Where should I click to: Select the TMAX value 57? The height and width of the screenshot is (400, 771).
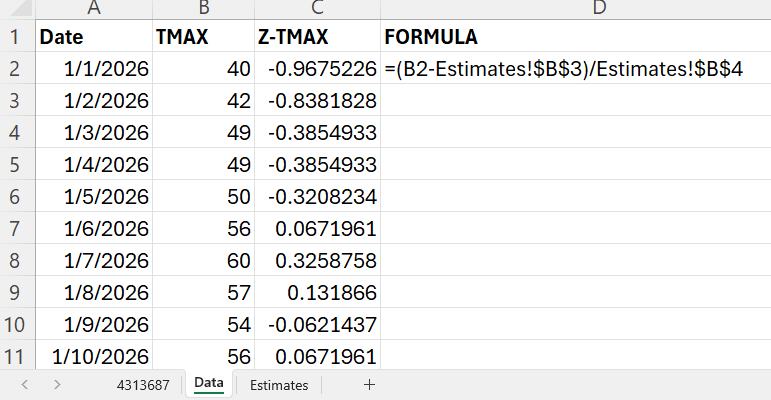coord(204,292)
